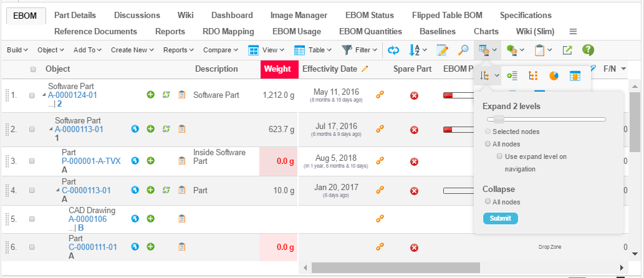Click the link icon in the May 11, 2016 row
This screenshot has height=278, width=644.
(x=379, y=95)
